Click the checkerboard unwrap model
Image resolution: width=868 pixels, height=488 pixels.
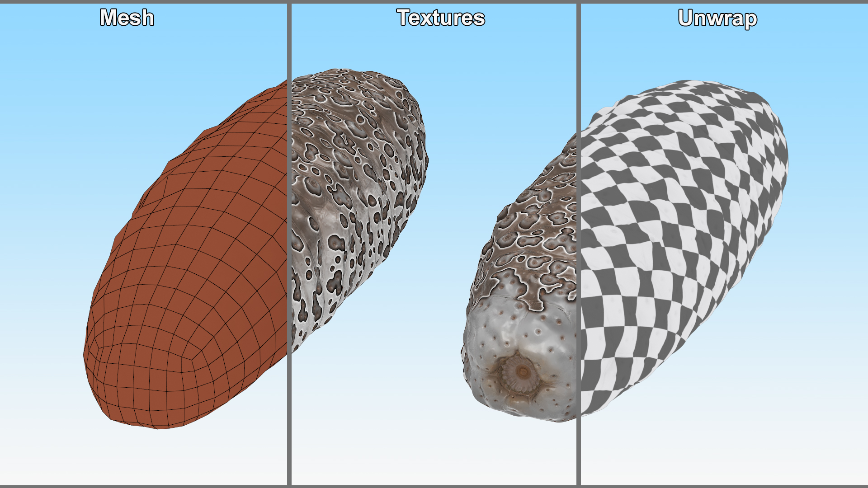point(684,248)
